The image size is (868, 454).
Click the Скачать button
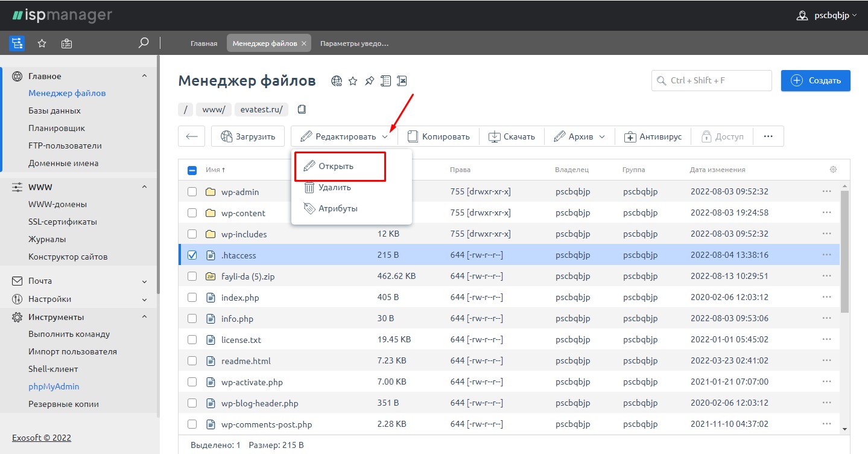click(512, 136)
